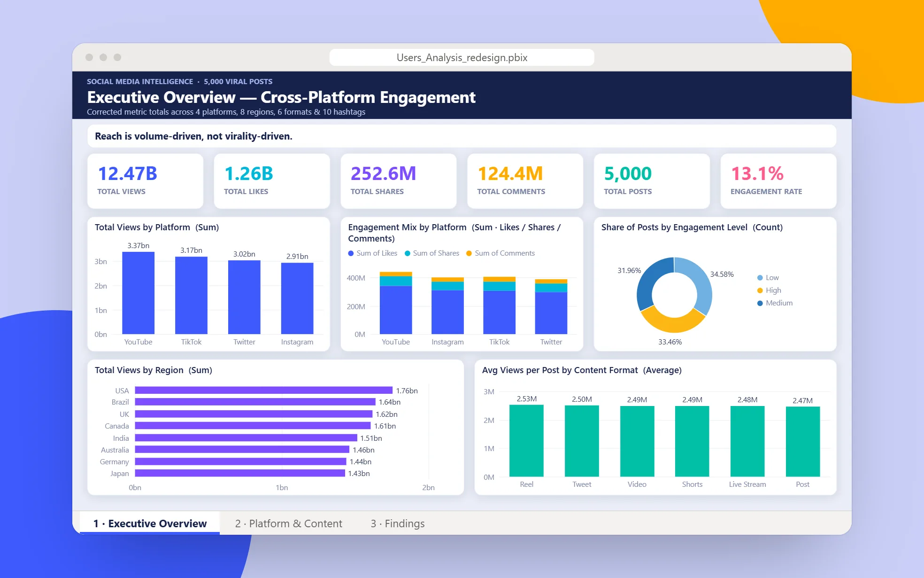
Task: Click the Sum of Likes legend marker
Action: coord(351,253)
